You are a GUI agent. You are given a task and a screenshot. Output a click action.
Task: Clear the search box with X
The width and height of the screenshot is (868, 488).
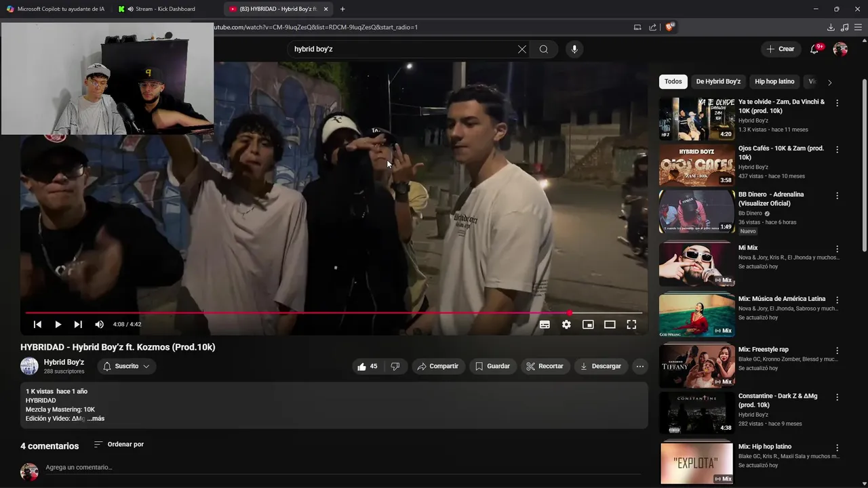click(522, 49)
